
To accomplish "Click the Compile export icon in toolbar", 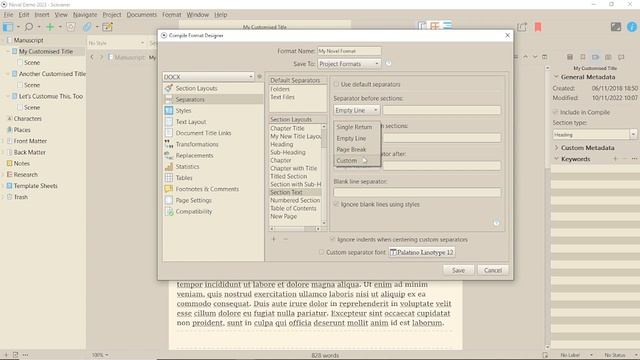I will (522, 27).
